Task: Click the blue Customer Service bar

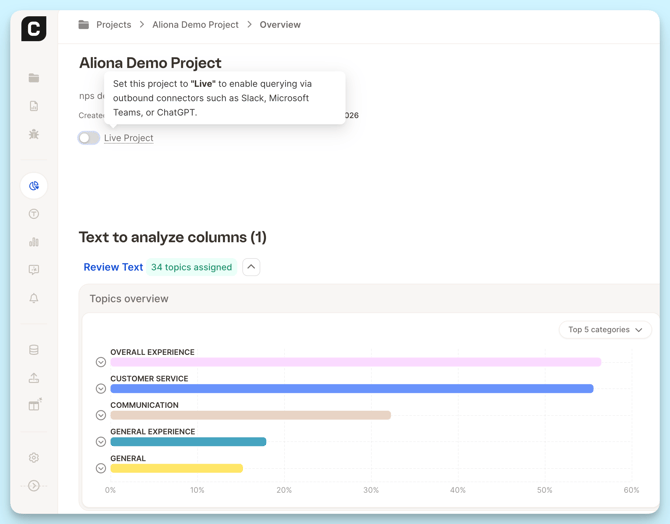Action: (x=351, y=389)
